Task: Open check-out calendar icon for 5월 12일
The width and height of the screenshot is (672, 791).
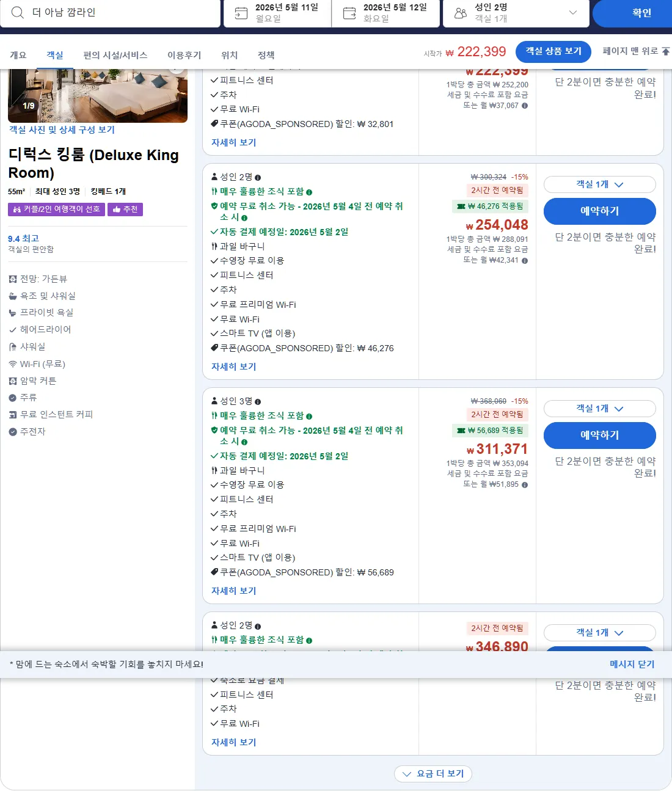Action: coord(349,13)
